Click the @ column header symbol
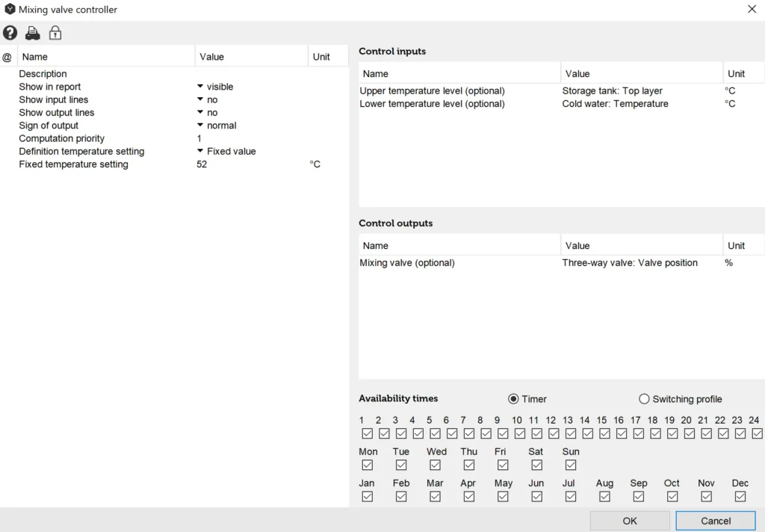The image size is (765, 532). coord(7,57)
